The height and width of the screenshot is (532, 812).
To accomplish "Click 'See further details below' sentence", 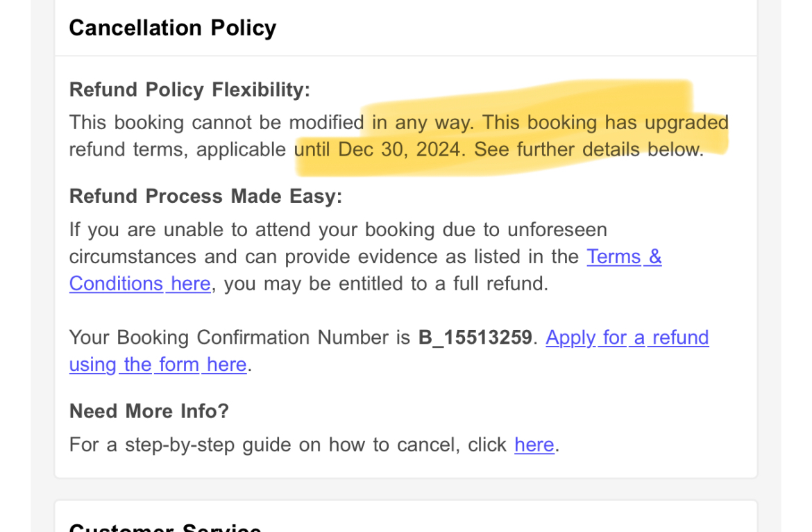I will coord(587,149).
